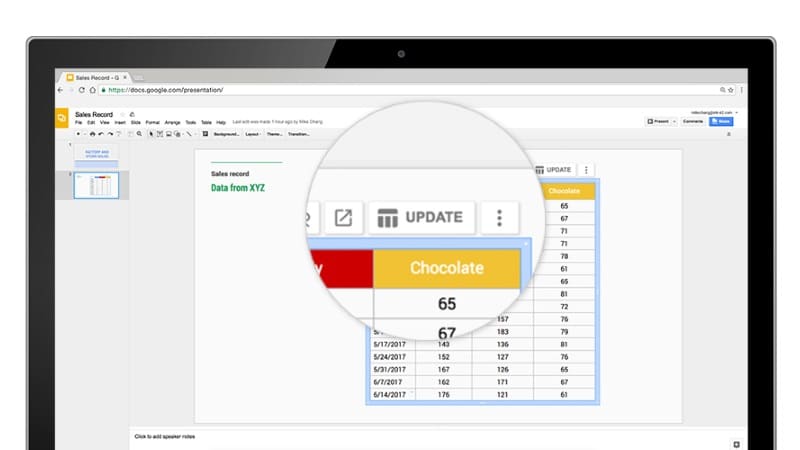Open linked sheet via magnified open-source icon
Screen dimensions: 800x450
coord(343,217)
